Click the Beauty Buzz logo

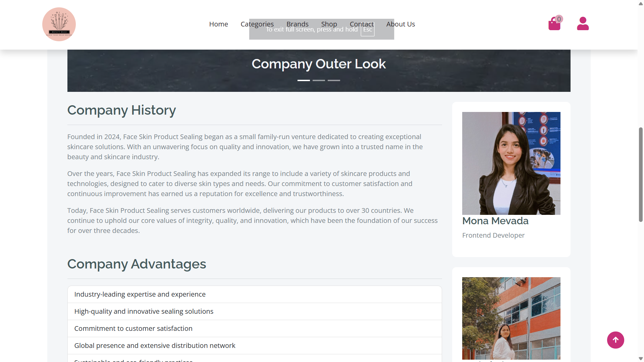click(59, 24)
